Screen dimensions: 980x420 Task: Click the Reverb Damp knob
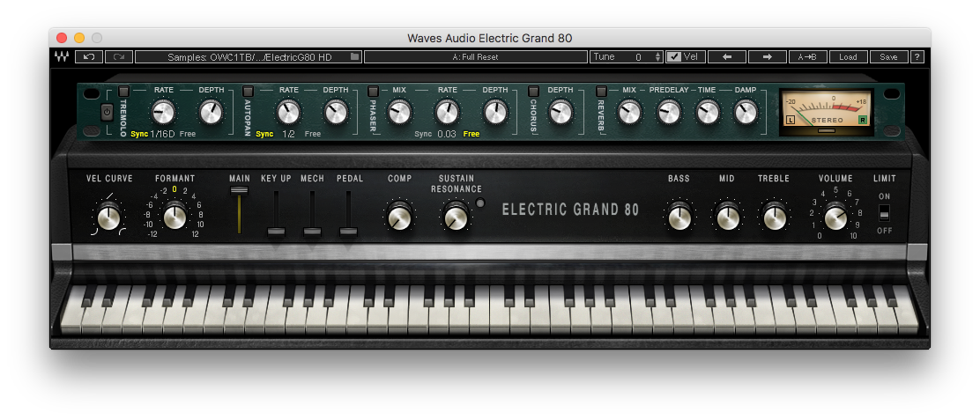coord(745,113)
